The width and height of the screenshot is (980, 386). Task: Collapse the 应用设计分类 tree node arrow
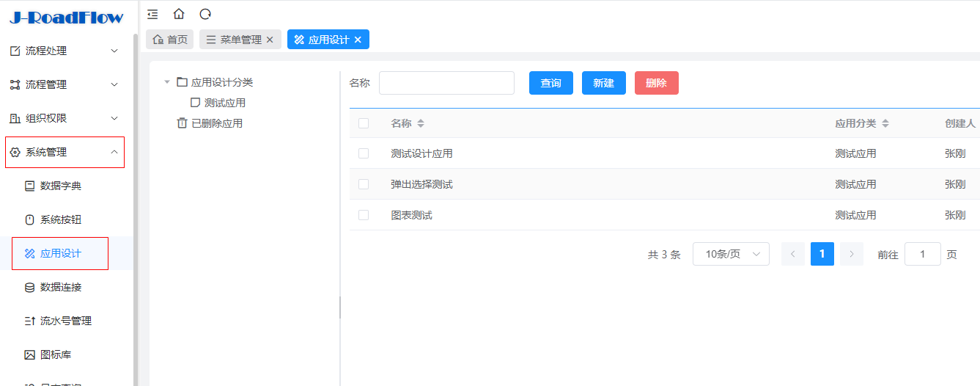[167, 82]
